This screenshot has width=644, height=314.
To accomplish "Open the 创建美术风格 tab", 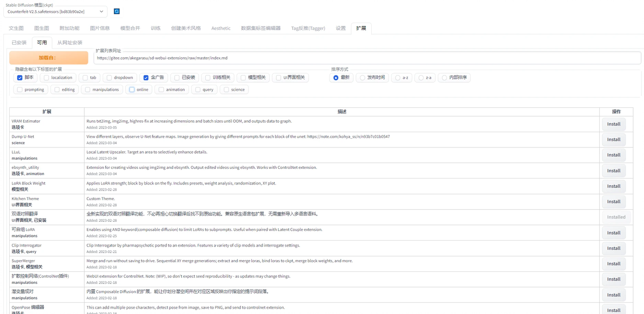I will pos(186,28).
